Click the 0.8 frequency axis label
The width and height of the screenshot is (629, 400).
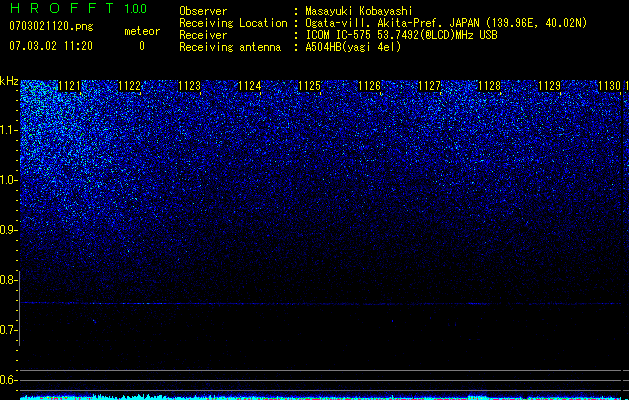pyautogui.click(x=8, y=280)
